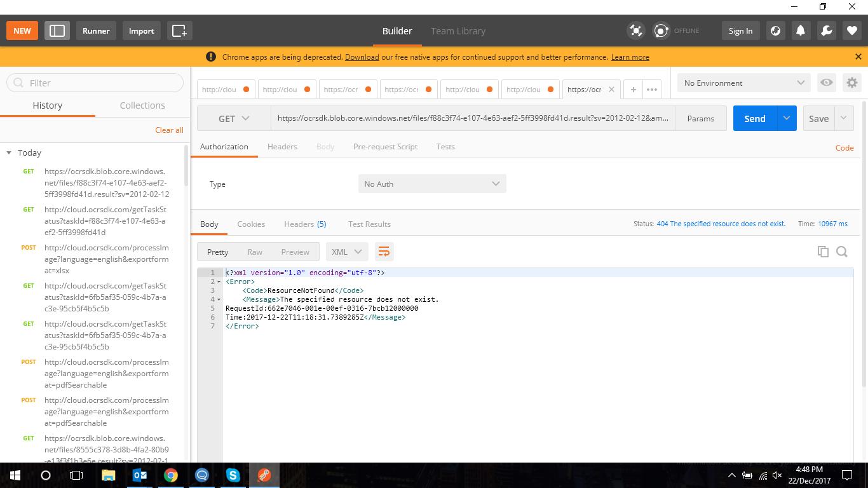Image resolution: width=868 pixels, height=488 pixels.
Task: Click the OFFLINE sync status icon
Action: [x=661, y=30]
